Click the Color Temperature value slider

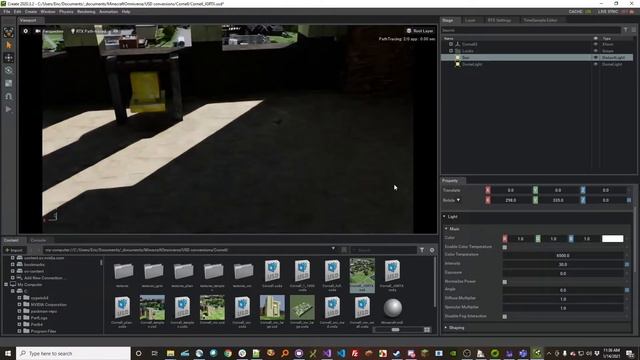563,256
